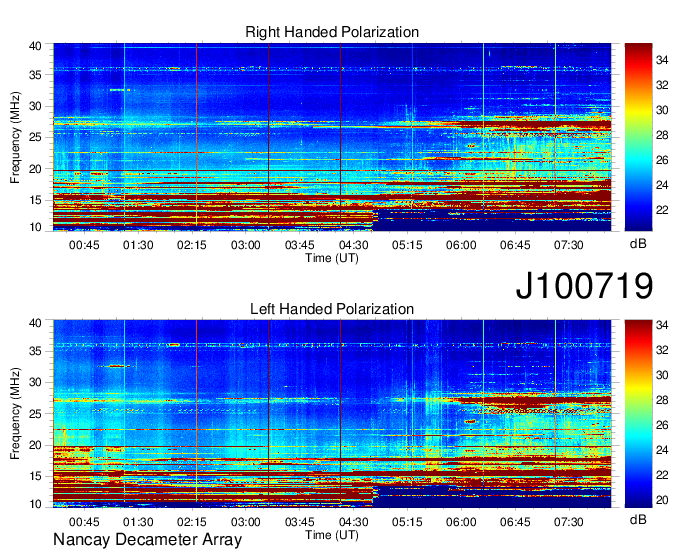Click the 05:15 time tick of Right Handed plot
The width and height of the screenshot is (680, 552).
[x=407, y=245]
